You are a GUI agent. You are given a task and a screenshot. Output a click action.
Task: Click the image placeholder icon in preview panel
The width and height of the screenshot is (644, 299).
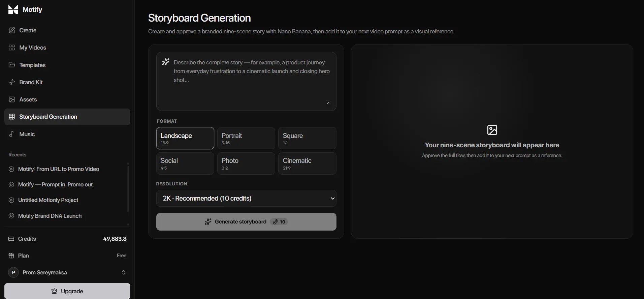click(492, 130)
